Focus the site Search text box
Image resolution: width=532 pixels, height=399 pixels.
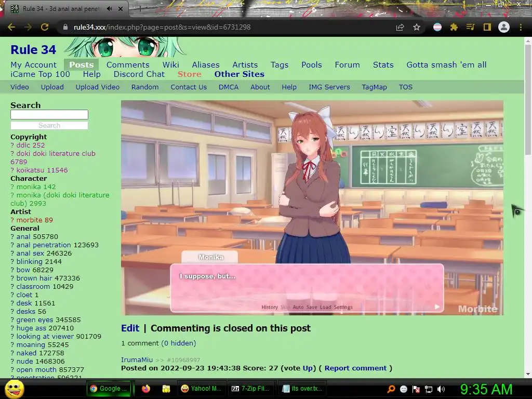pos(49,114)
